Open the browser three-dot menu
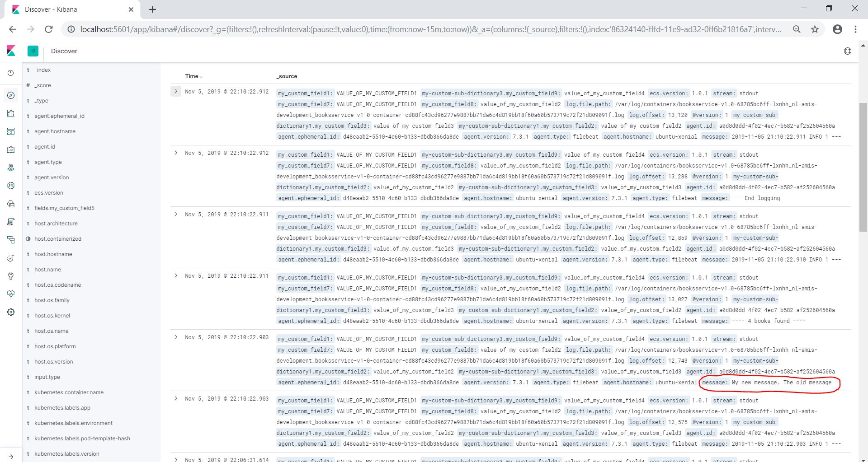Image resolution: width=868 pixels, height=462 pixels. tap(855, 29)
